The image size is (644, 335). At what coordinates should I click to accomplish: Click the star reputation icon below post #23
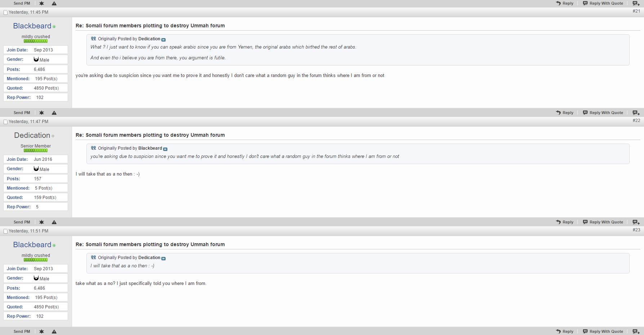(x=41, y=331)
